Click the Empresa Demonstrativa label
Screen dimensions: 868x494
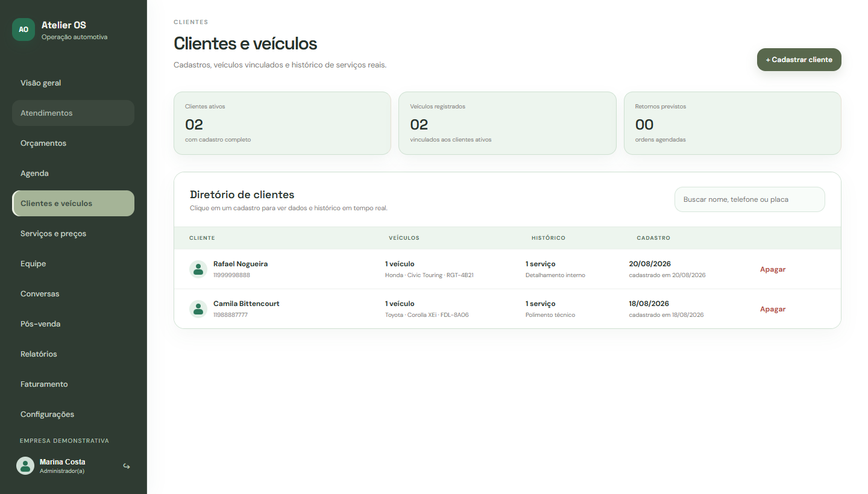click(x=64, y=441)
